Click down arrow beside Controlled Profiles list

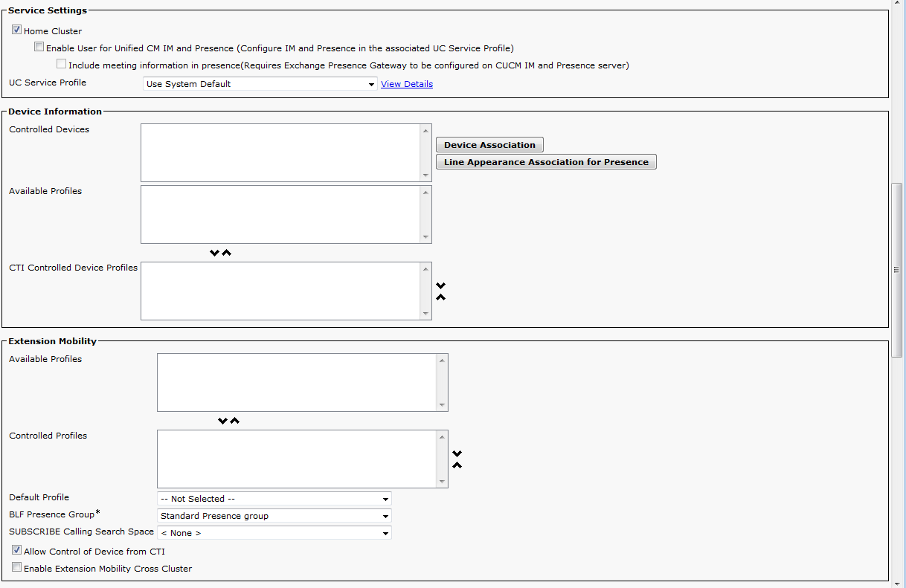click(x=457, y=453)
